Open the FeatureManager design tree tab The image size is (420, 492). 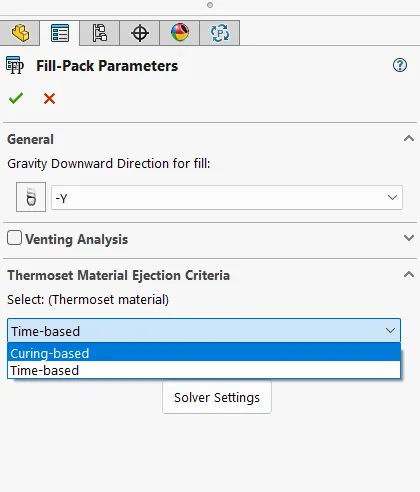(x=20, y=33)
